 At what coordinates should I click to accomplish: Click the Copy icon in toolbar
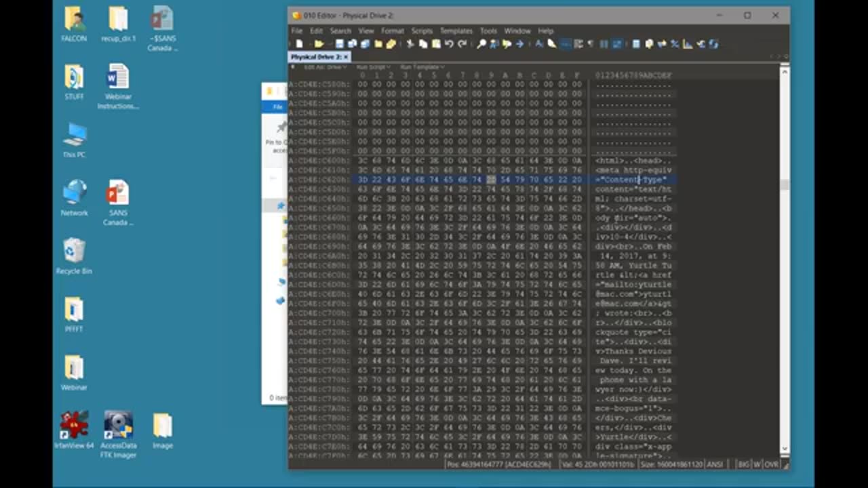[x=423, y=44]
